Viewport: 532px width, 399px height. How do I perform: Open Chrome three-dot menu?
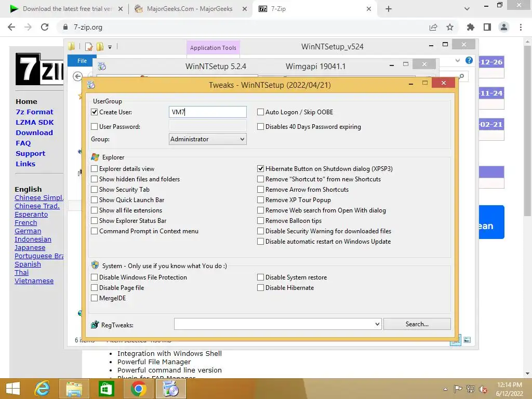pyautogui.click(x=521, y=27)
